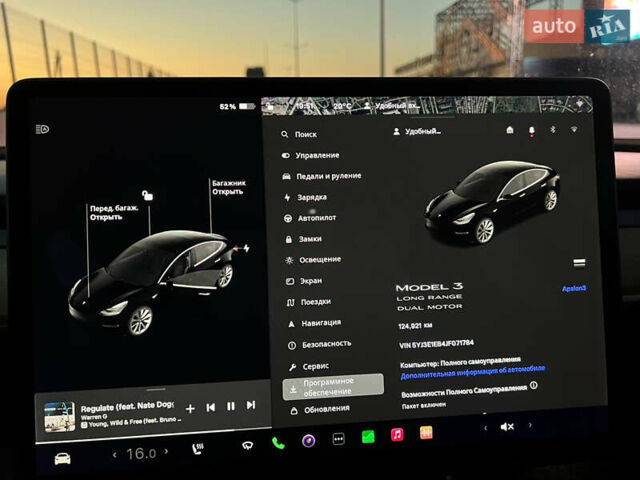Open the Обновления upgrades menu
This screenshot has width=640, height=480.
320,409
